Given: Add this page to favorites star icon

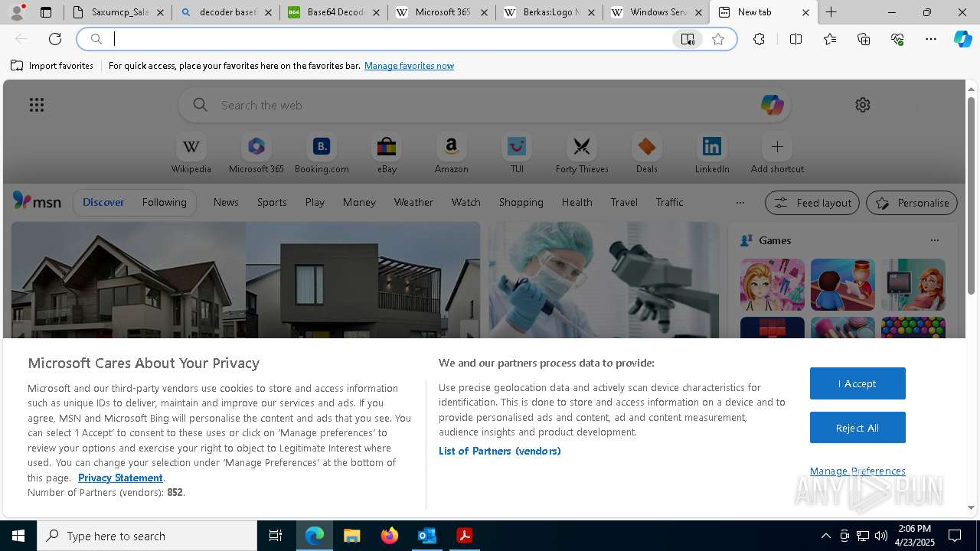Looking at the screenshot, I should coord(718,39).
